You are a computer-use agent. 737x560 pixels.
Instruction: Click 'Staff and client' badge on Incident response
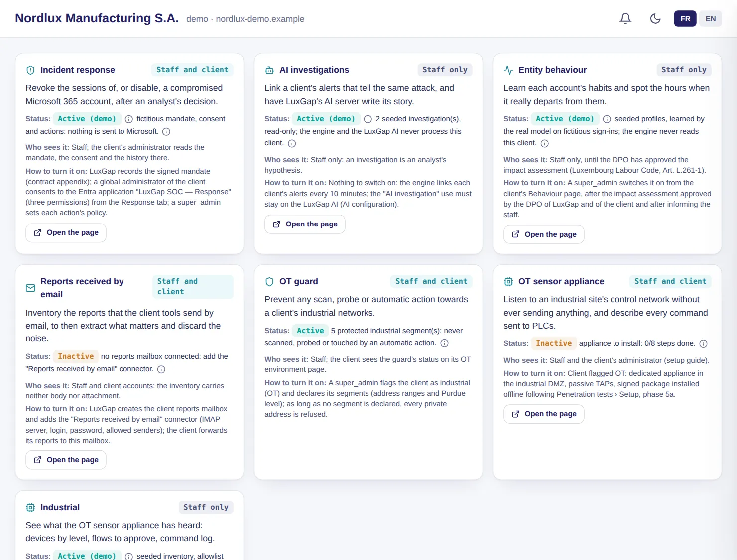[x=192, y=70]
